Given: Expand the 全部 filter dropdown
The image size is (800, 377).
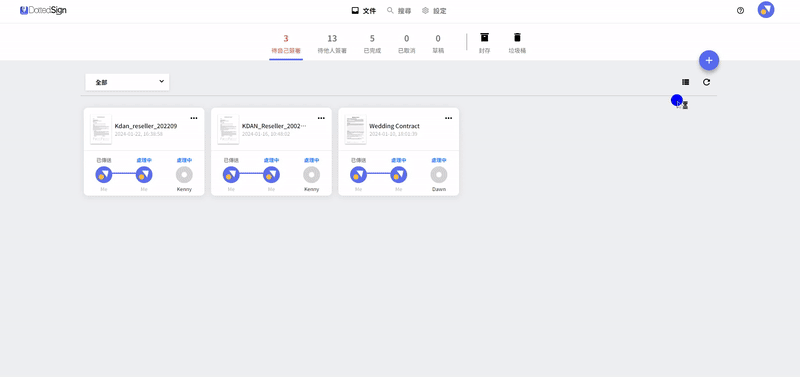Looking at the screenshot, I should tap(127, 82).
